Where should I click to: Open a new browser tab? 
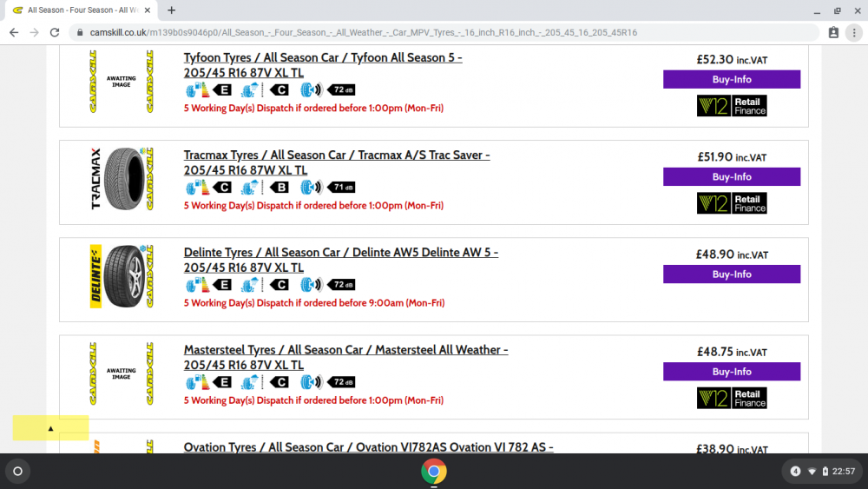click(172, 10)
